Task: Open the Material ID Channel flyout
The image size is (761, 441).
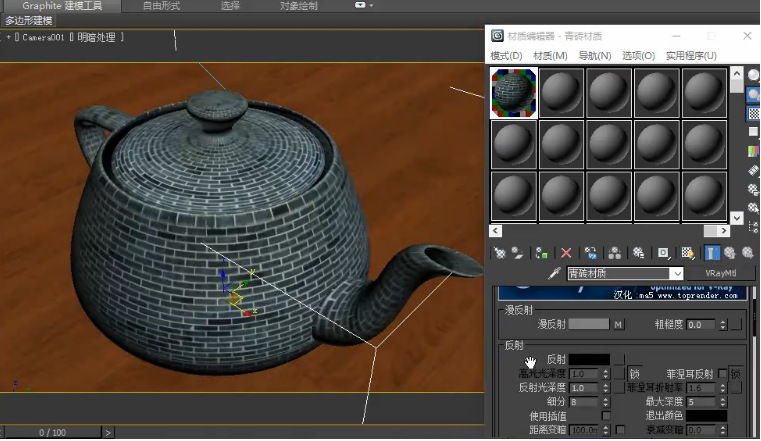Action: coord(663,253)
